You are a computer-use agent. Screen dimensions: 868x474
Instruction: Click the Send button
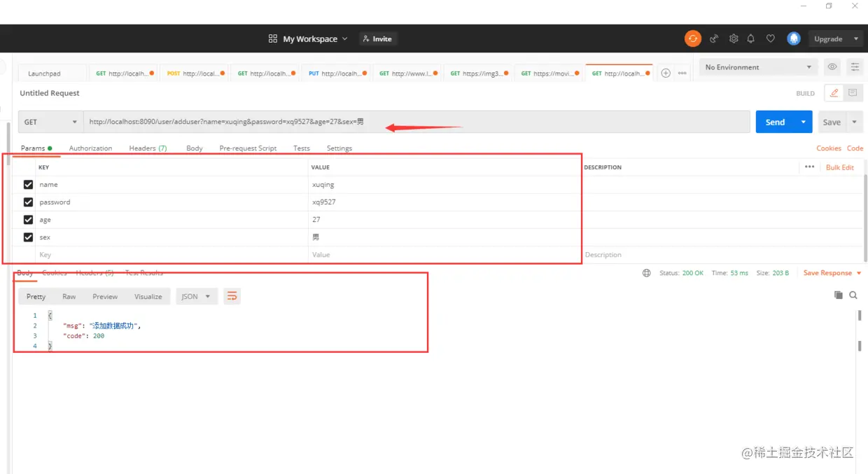click(775, 122)
